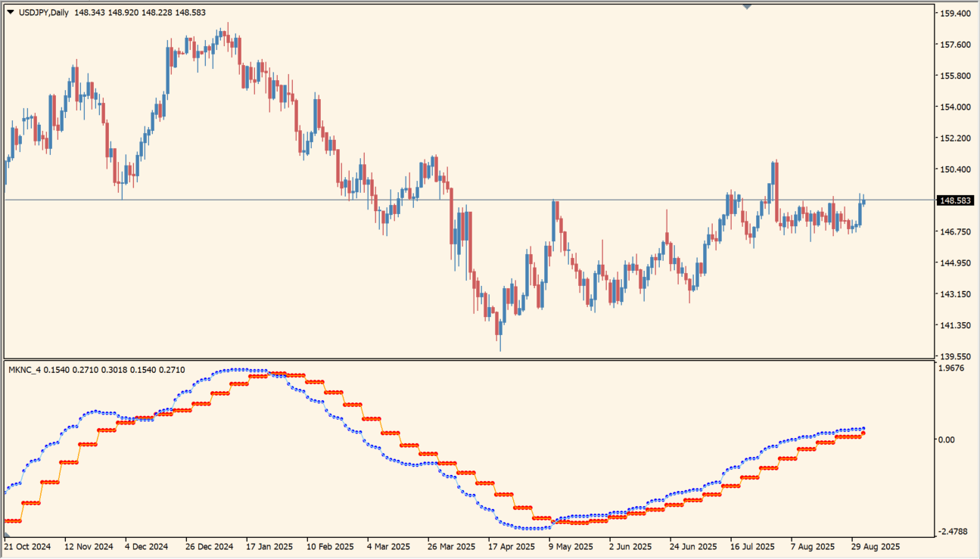Click the MKNC_4 indicator label
Image resolution: width=980 pixels, height=559 pixels.
pos(25,370)
